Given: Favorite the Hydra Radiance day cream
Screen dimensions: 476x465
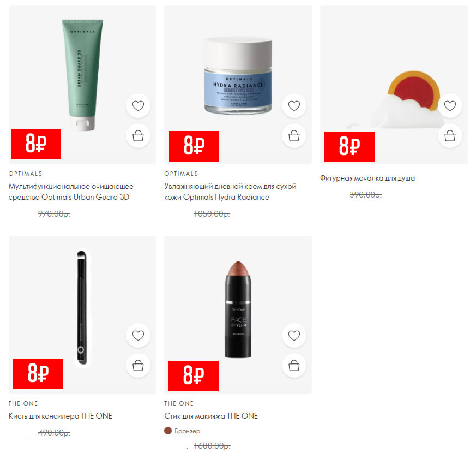Looking at the screenshot, I should (294, 106).
